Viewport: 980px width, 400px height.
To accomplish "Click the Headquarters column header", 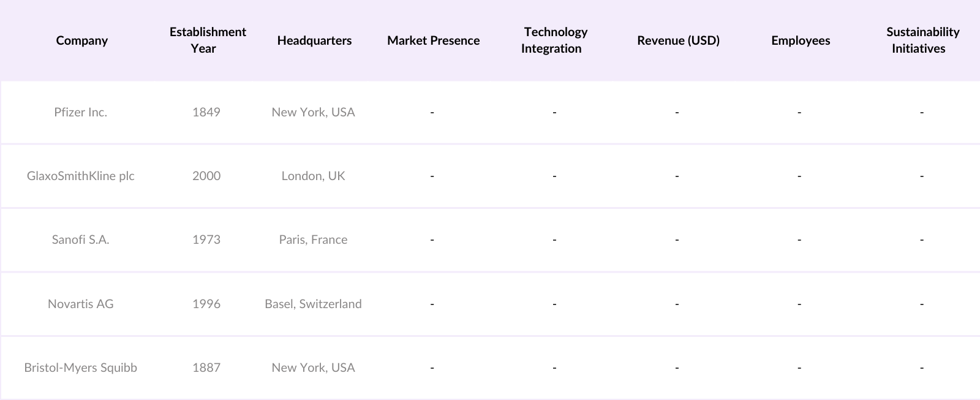I will [x=314, y=40].
